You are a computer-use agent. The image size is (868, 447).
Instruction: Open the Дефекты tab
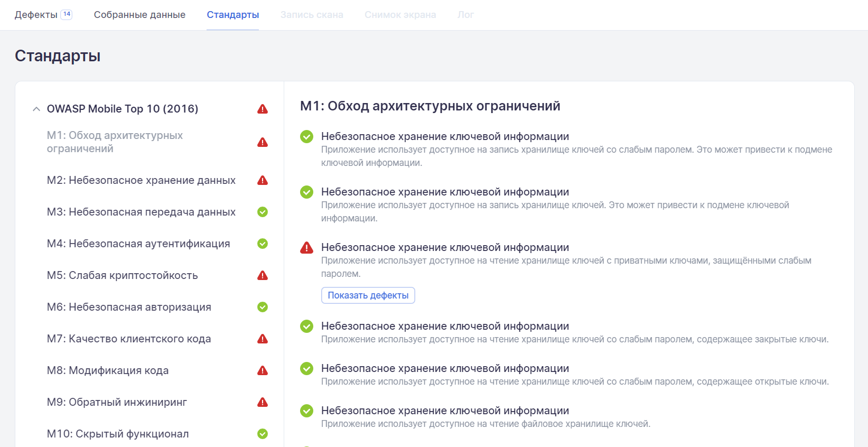tap(36, 15)
